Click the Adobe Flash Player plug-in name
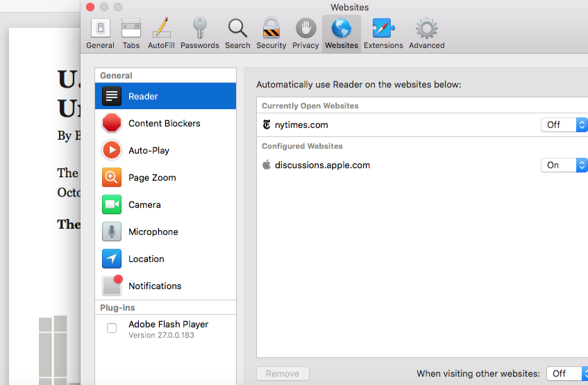 coord(169,325)
